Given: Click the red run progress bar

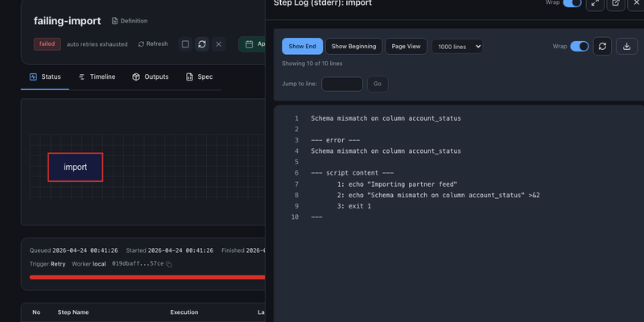Looking at the screenshot, I should pos(147,277).
